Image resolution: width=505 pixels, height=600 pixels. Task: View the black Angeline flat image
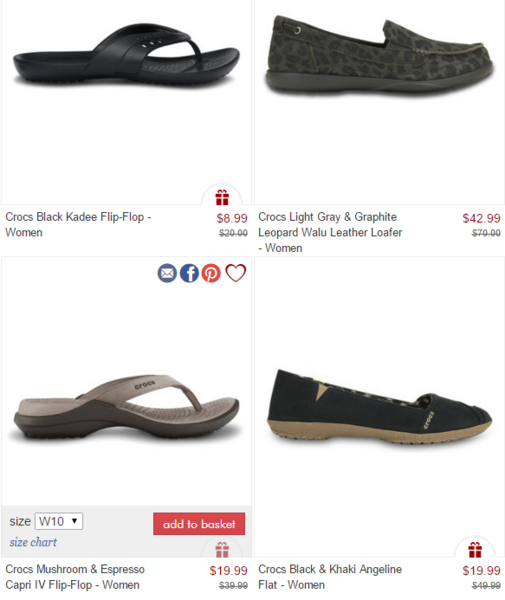pos(379,408)
